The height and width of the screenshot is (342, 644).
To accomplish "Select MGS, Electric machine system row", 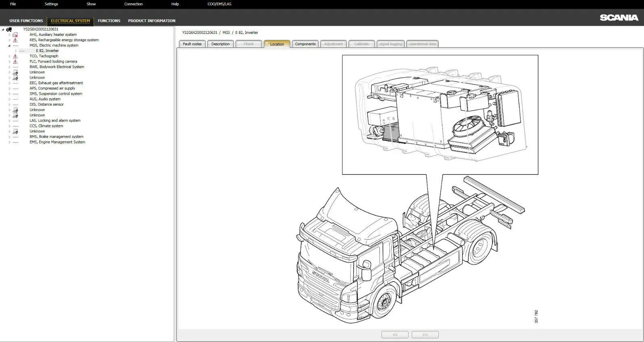I will [x=54, y=46].
